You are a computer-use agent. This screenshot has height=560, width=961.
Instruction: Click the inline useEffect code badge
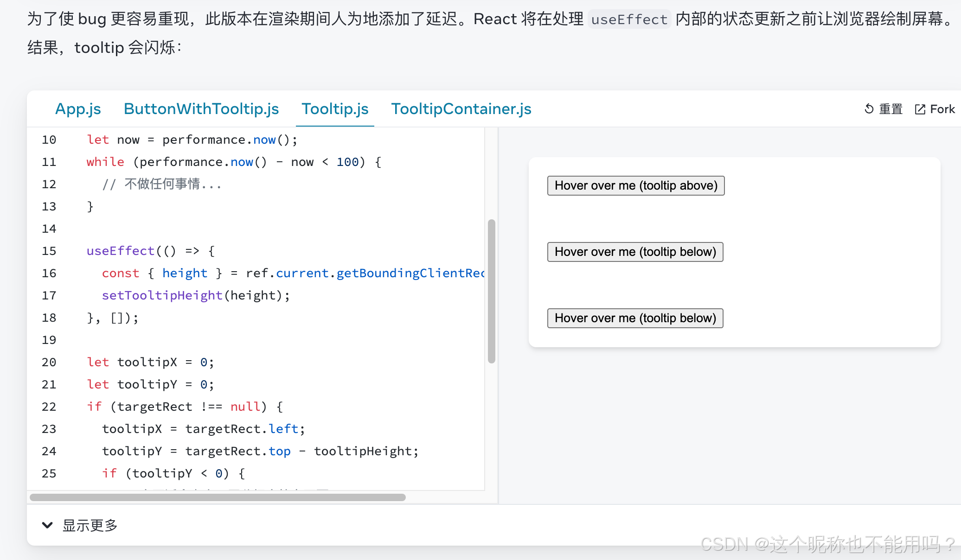click(x=629, y=19)
